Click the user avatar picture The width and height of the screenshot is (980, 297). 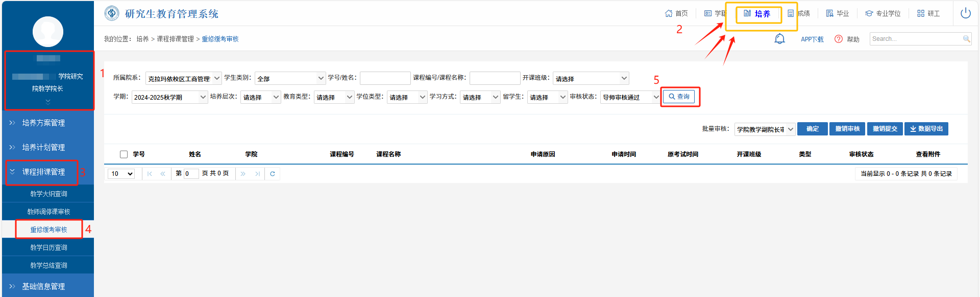(48, 32)
